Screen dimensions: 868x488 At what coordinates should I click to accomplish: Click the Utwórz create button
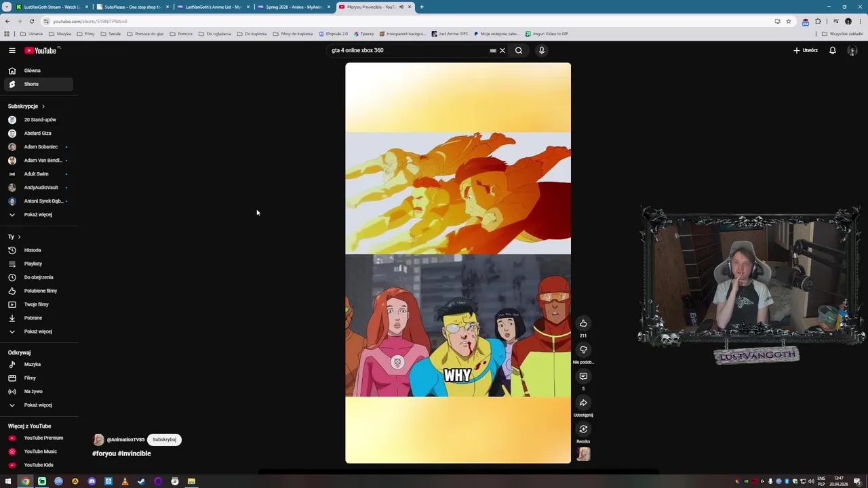806,50
